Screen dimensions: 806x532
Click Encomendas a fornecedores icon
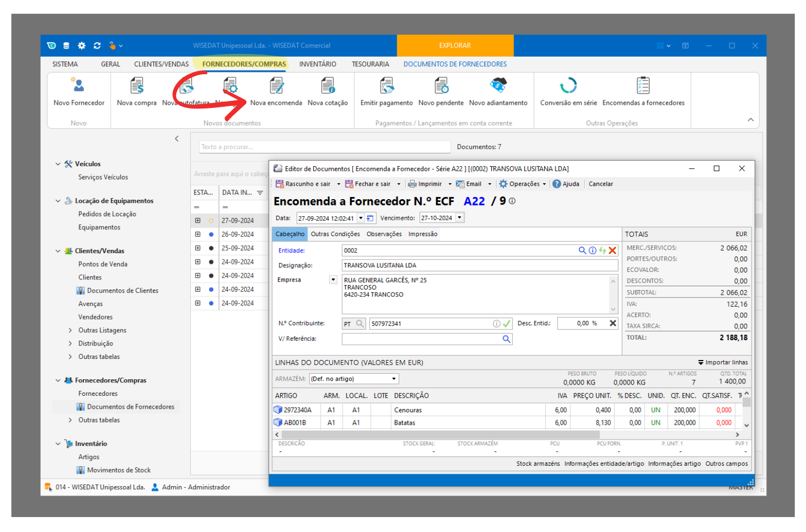[x=643, y=87]
